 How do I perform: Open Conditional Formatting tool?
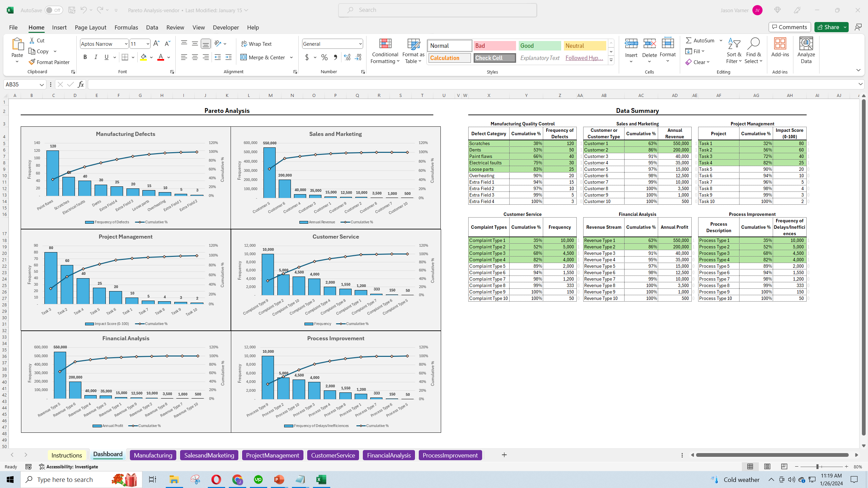pos(385,51)
